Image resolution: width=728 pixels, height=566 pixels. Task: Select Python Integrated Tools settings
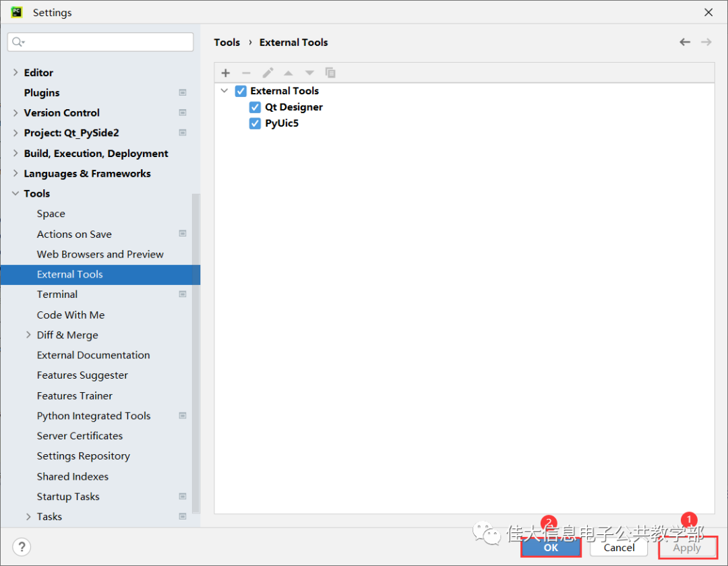click(94, 416)
